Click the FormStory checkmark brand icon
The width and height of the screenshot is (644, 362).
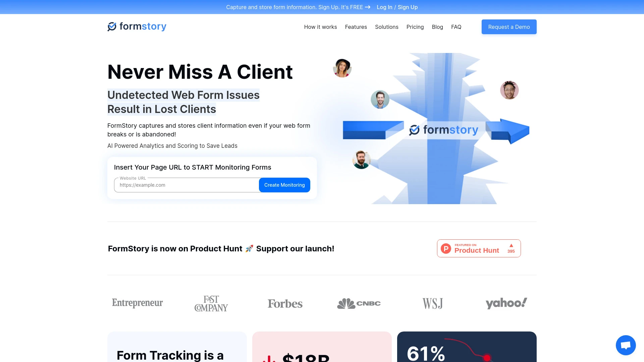[x=112, y=26]
